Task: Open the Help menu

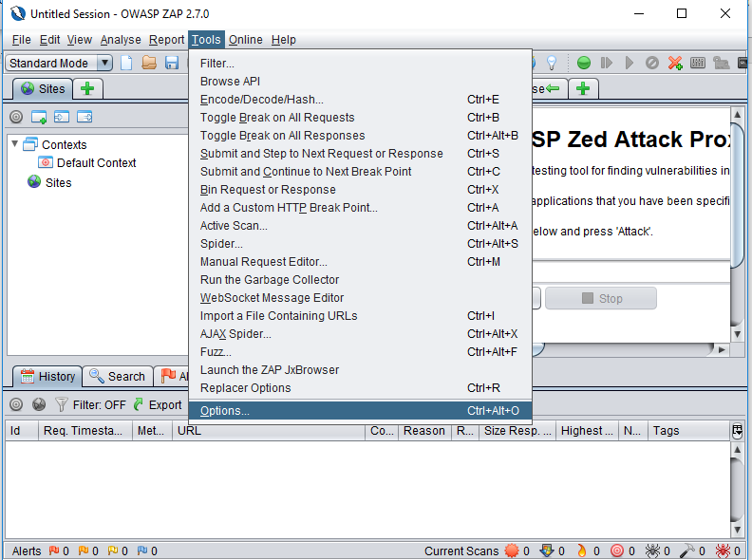Action: tap(284, 40)
